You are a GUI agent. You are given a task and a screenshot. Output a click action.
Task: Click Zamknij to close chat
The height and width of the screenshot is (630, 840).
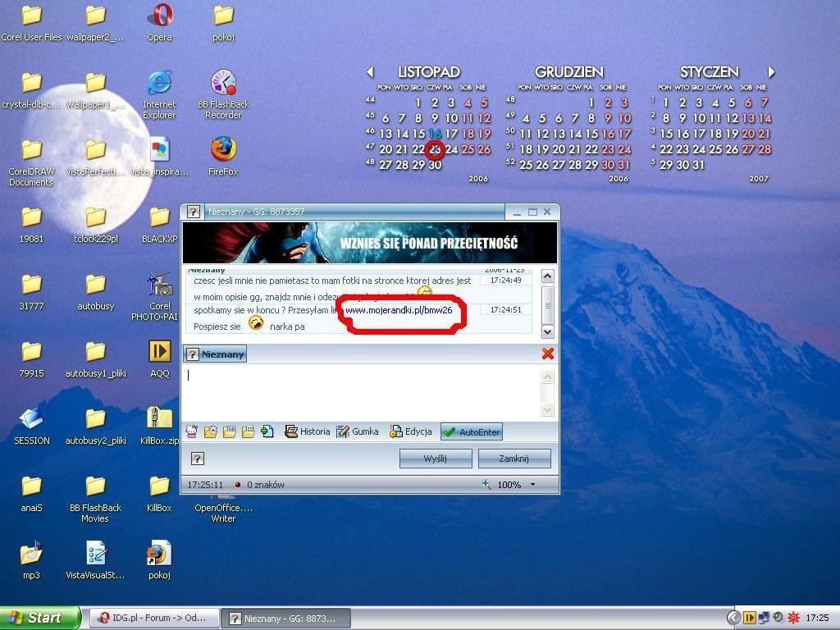click(x=514, y=459)
